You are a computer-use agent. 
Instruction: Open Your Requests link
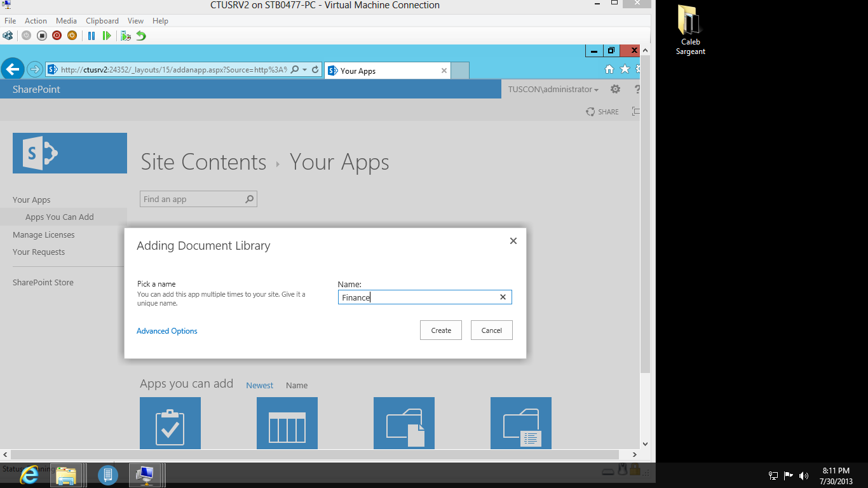click(39, 252)
